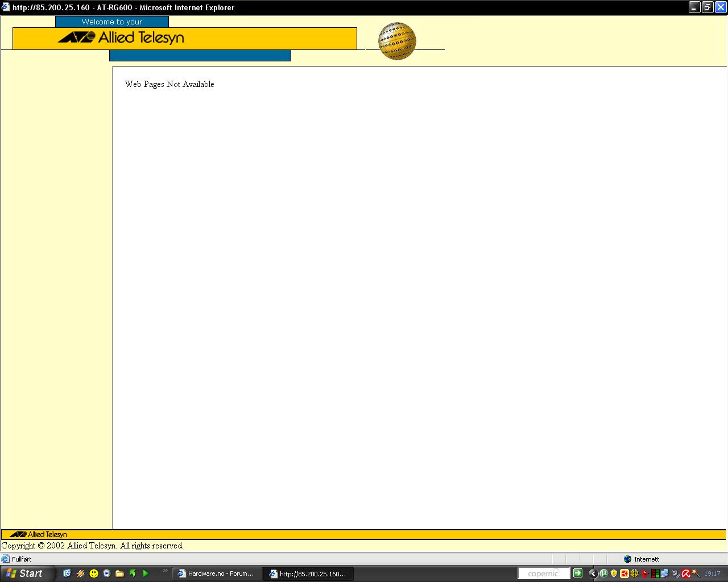Expand the quick launch overflow chevron

click(166, 571)
